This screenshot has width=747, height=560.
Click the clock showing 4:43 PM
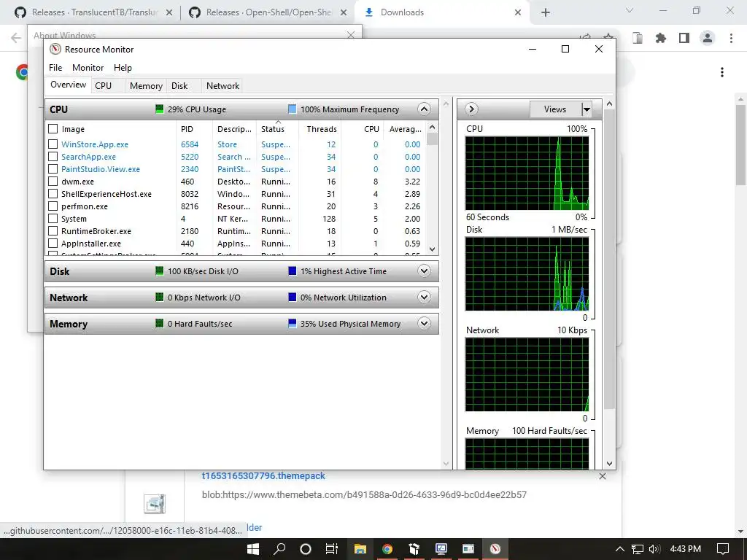(x=685, y=548)
